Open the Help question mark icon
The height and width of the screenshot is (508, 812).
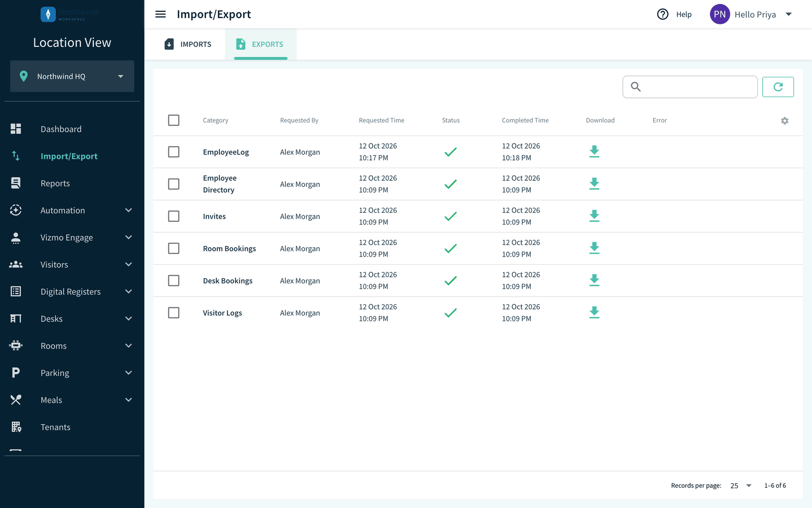pos(663,14)
